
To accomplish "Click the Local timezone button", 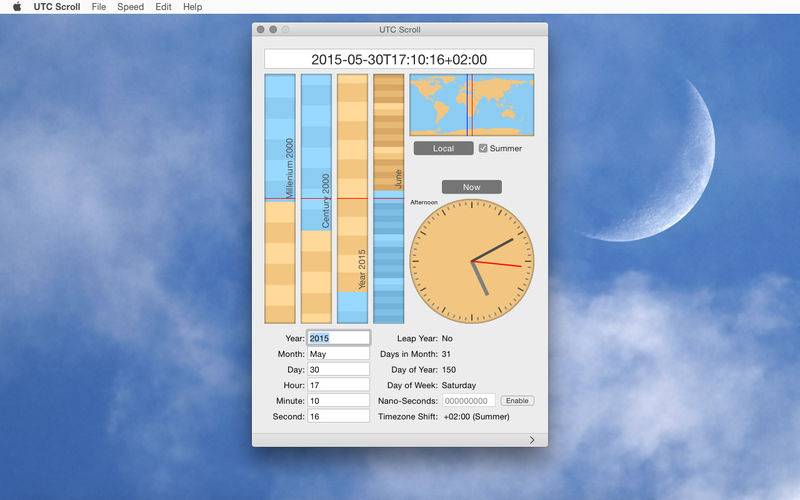I will pyautogui.click(x=443, y=148).
